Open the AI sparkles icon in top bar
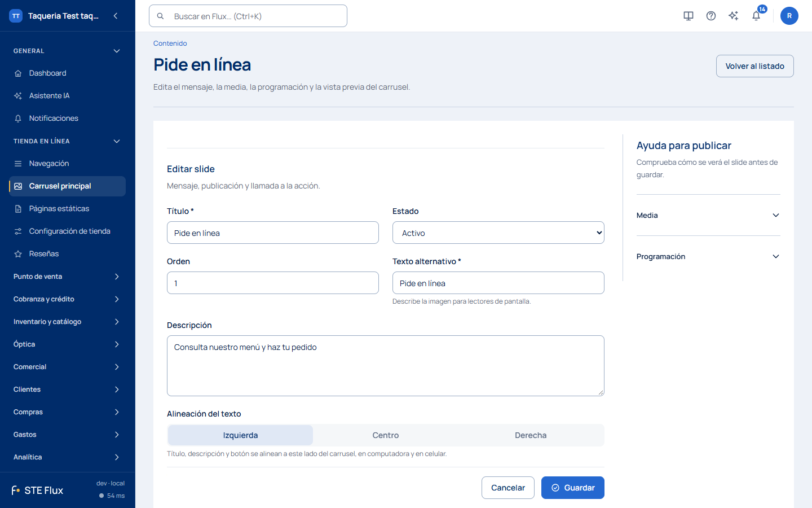The width and height of the screenshot is (812, 508). (x=734, y=16)
